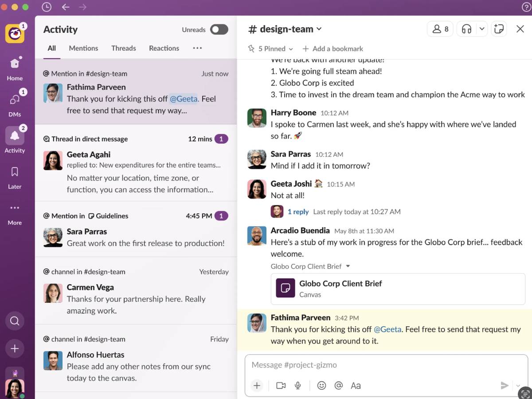Screen dimensions: 532x399
Task: Switch to the Threads tab
Action: (x=123, y=48)
